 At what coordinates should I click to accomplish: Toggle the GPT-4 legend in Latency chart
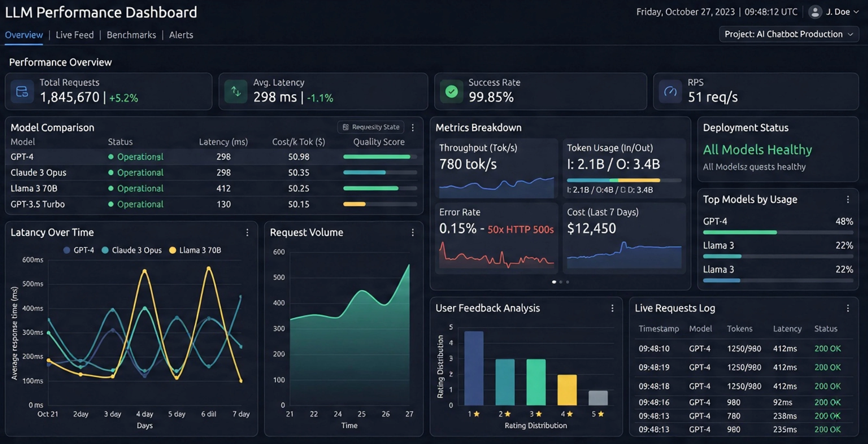coord(79,250)
